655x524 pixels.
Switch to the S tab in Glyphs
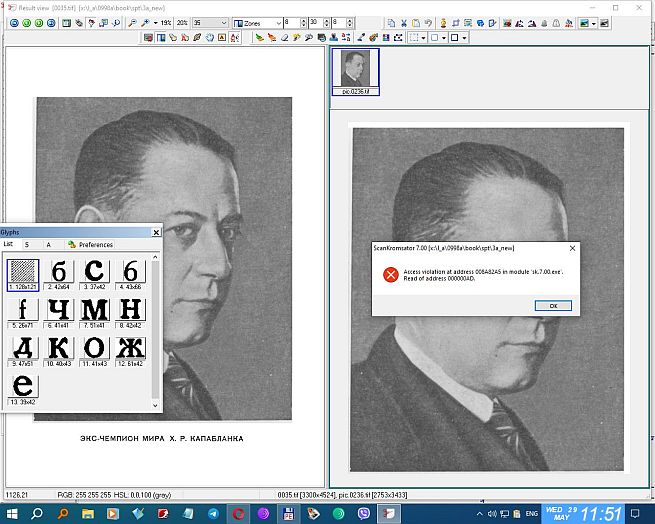tap(27, 244)
